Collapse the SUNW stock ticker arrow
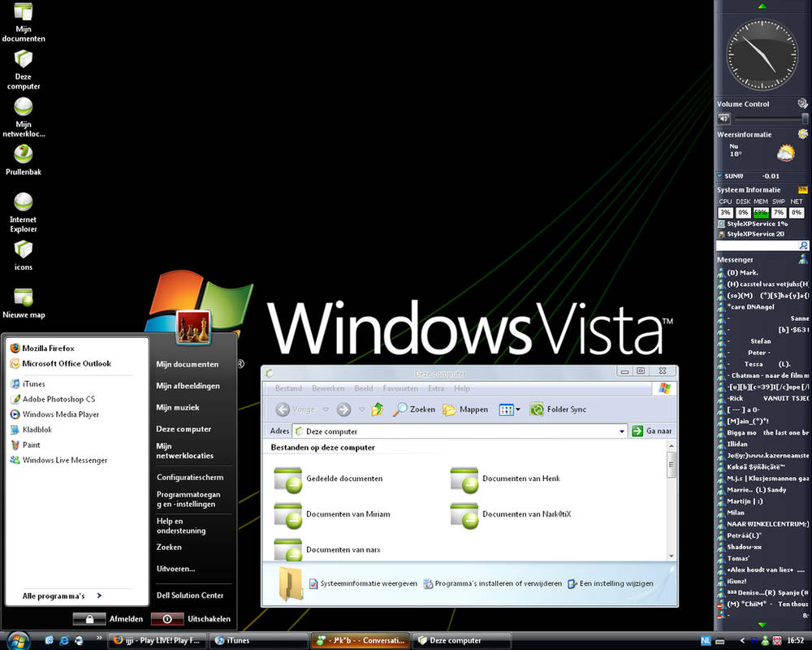The image size is (812, 650). (x=719, y=176)
